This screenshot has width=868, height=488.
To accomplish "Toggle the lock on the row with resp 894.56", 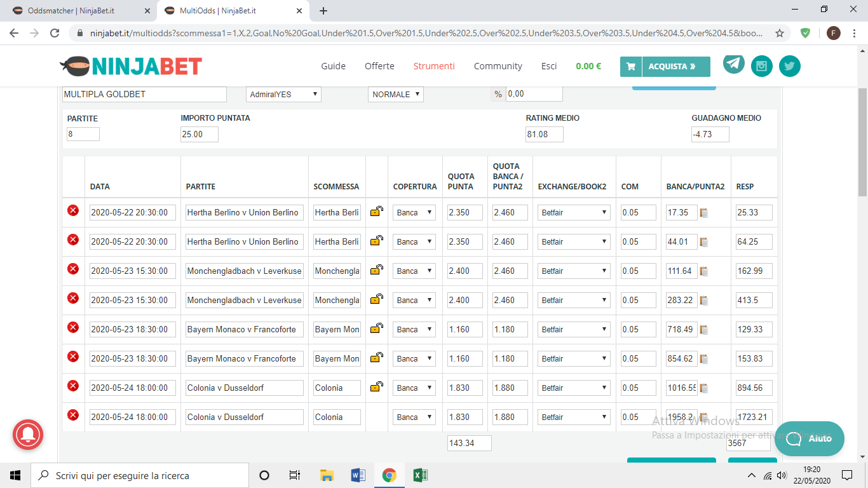I will pos(377,387).
